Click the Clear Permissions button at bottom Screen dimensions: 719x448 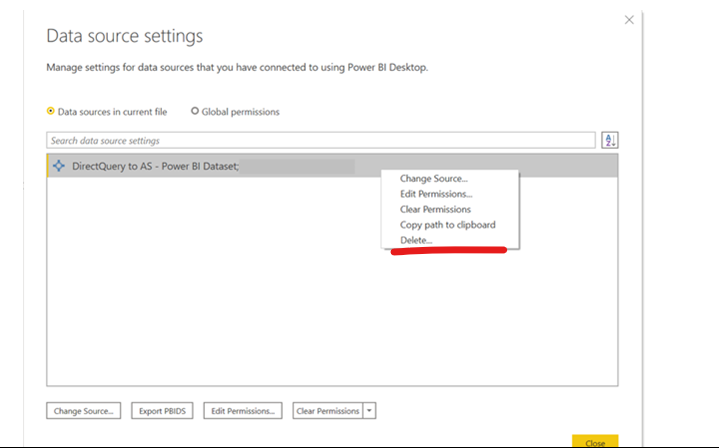pos(328,410)
